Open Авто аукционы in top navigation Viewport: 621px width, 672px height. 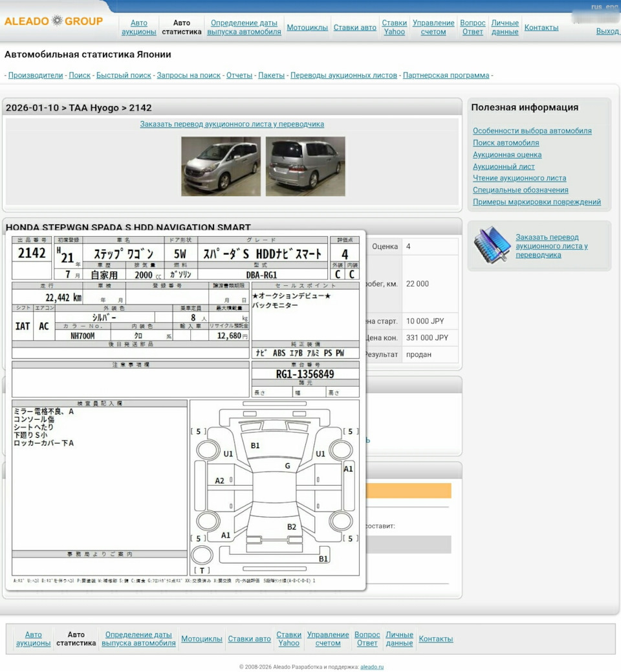click(x=139, y=27)
